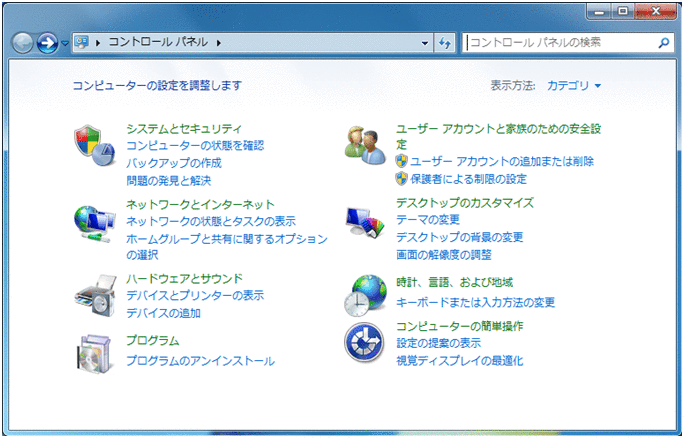Click ユーザー アカウントの追加または削除 link
The width and height of the screenshot is (685, 440).
[502, 161]
